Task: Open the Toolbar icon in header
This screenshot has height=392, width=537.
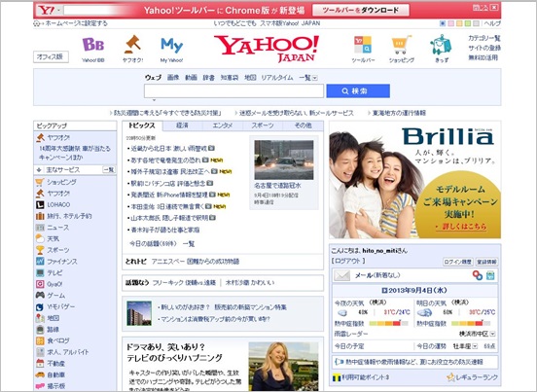Action: click(363, 45)
